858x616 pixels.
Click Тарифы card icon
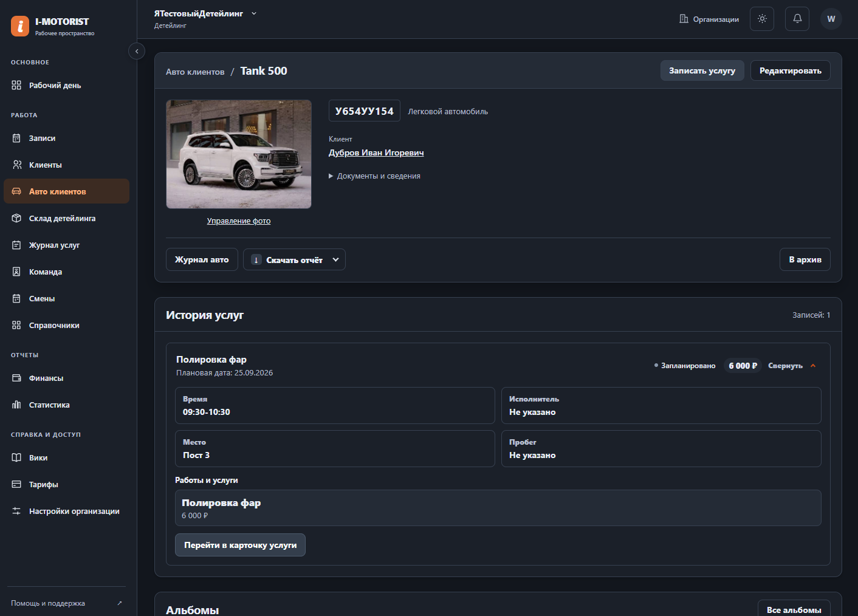[16, 484]
